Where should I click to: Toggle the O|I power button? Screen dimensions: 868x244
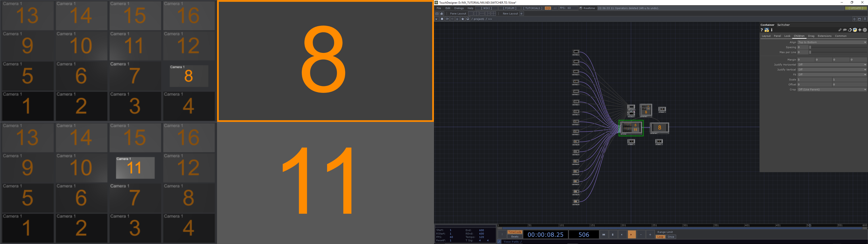[x=548, y=8]
